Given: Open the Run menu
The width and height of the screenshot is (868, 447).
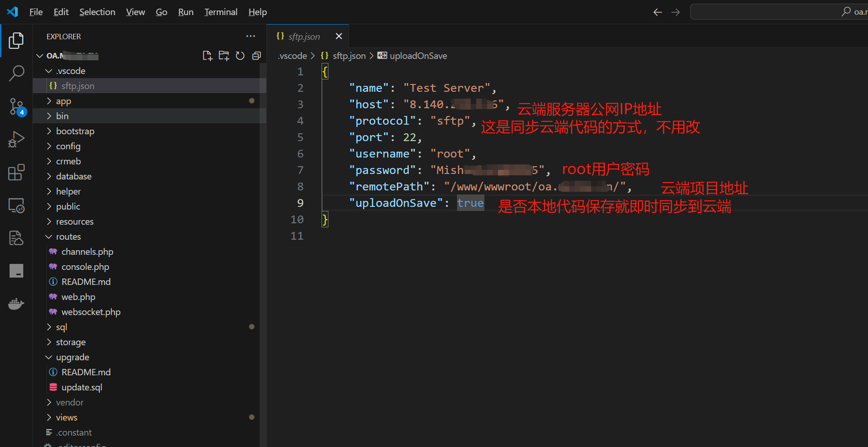Looking at the screenshot, I should coord(186,12).
